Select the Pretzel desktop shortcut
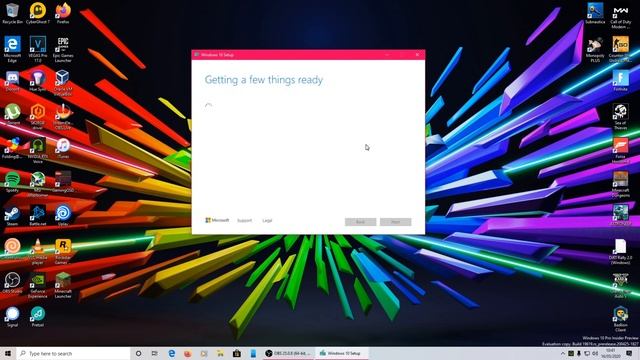 click(x=38, y=317)
